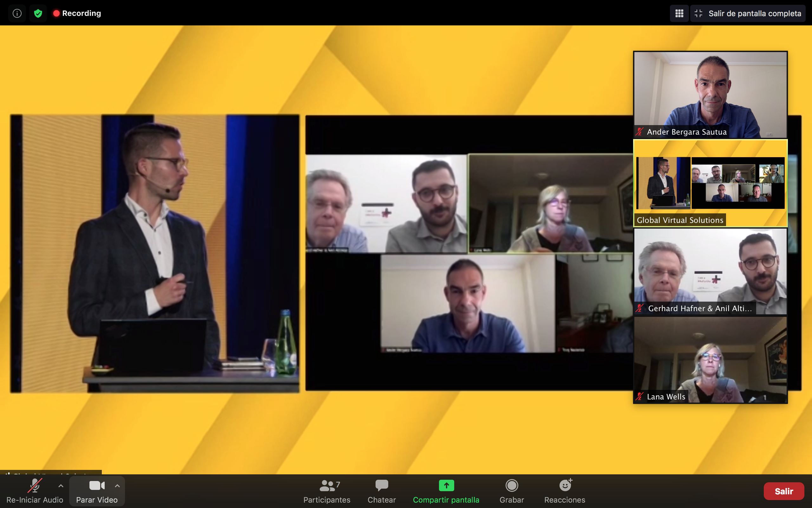The image size is (812, 508).
Task: Click the Ander Bergara Sautua name label
Action: pyautogui.click(x=686, y=132)
